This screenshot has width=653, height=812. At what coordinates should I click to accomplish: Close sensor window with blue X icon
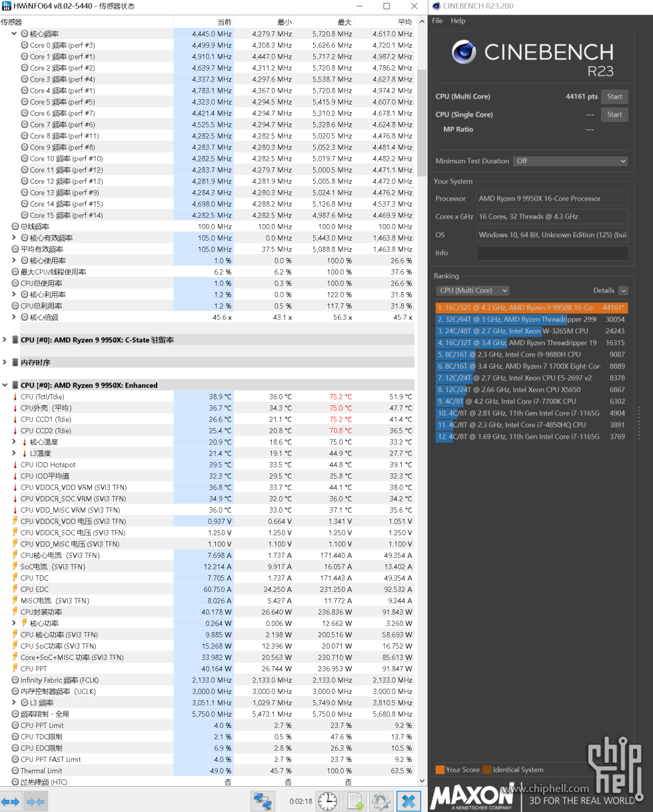[x=408, y=801]
